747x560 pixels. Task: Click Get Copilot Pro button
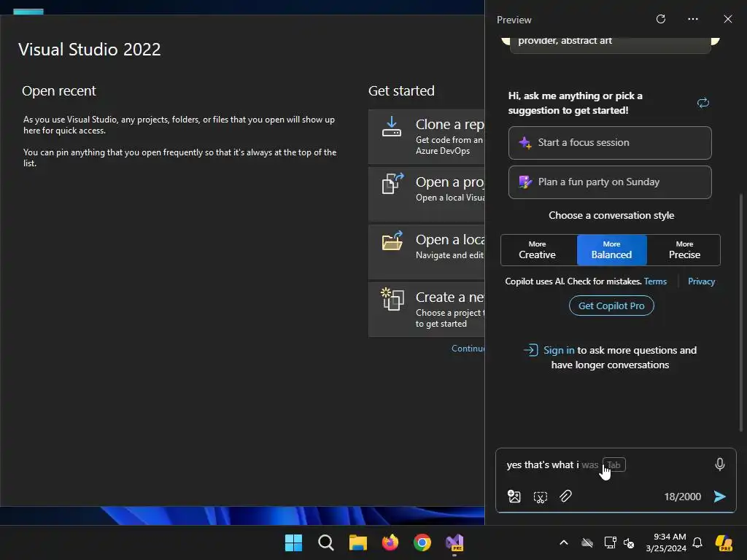pos(611,306)
